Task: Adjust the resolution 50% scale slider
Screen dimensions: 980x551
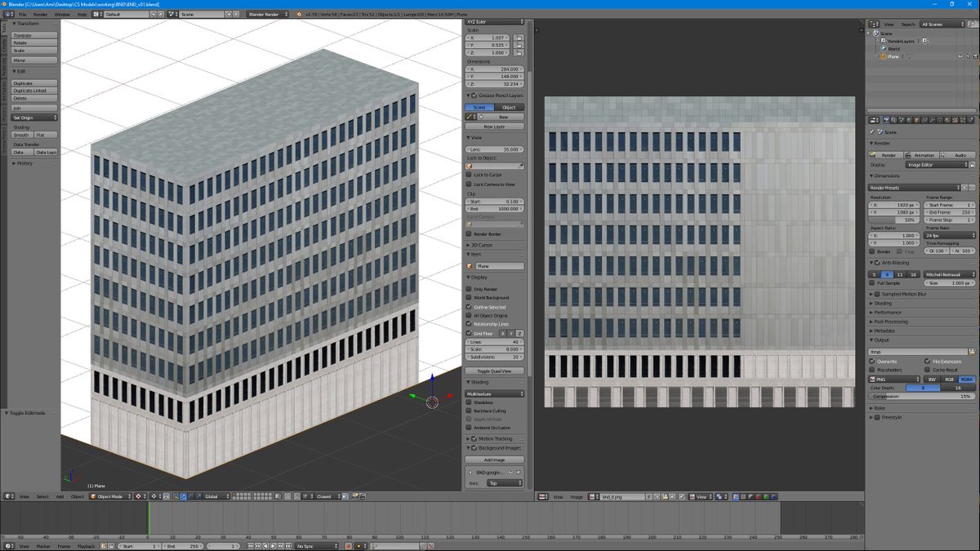Action: (x=894, y=220)
